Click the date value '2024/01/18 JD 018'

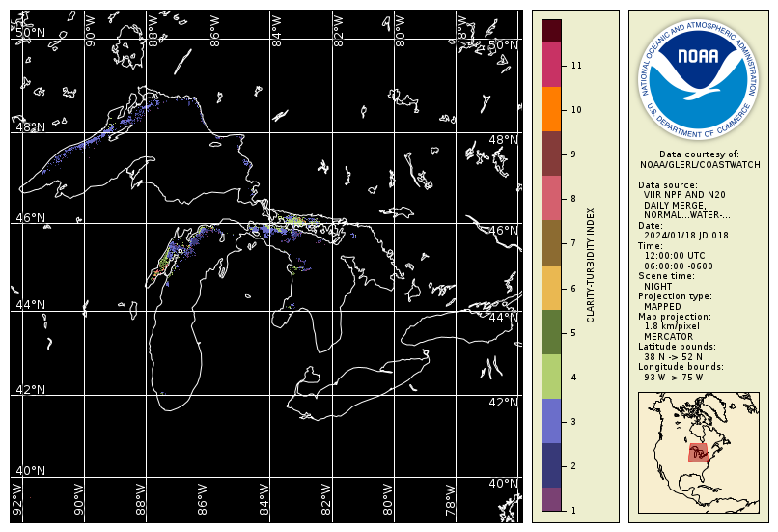click(685, 236)
